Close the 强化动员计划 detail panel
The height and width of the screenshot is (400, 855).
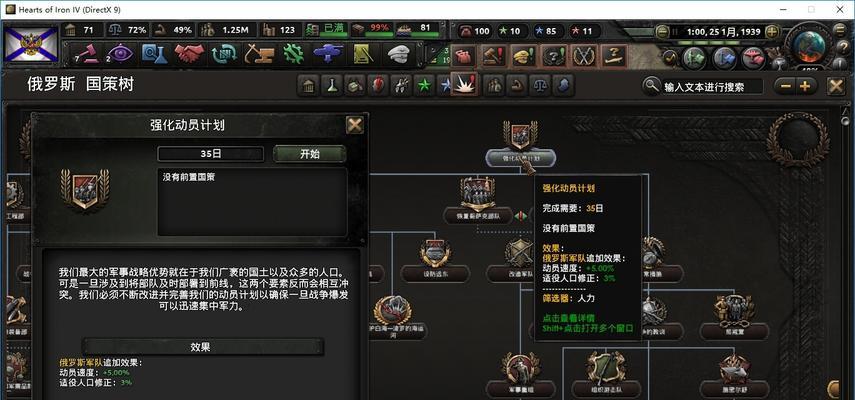[x=355, y=125]
